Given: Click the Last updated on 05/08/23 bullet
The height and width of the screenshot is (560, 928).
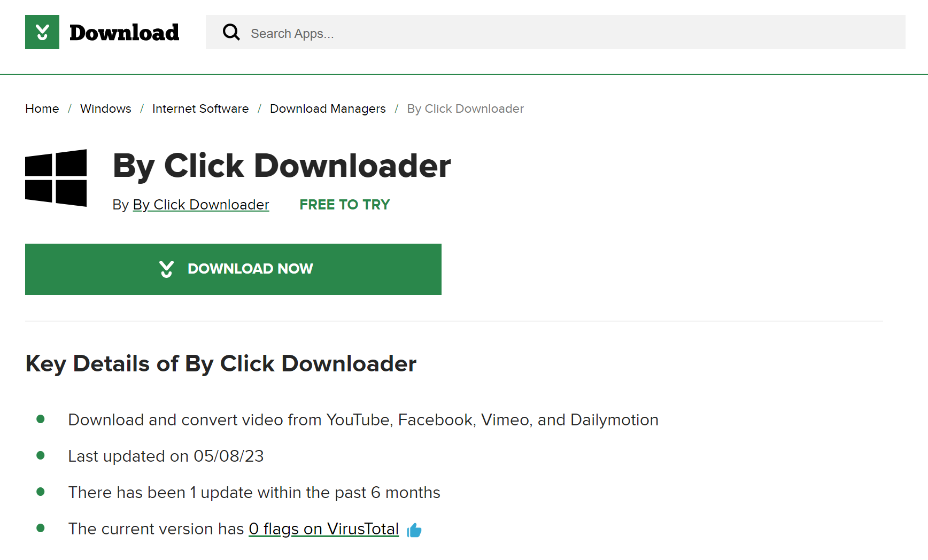Looking at the screenshot, I should point(166,456).
